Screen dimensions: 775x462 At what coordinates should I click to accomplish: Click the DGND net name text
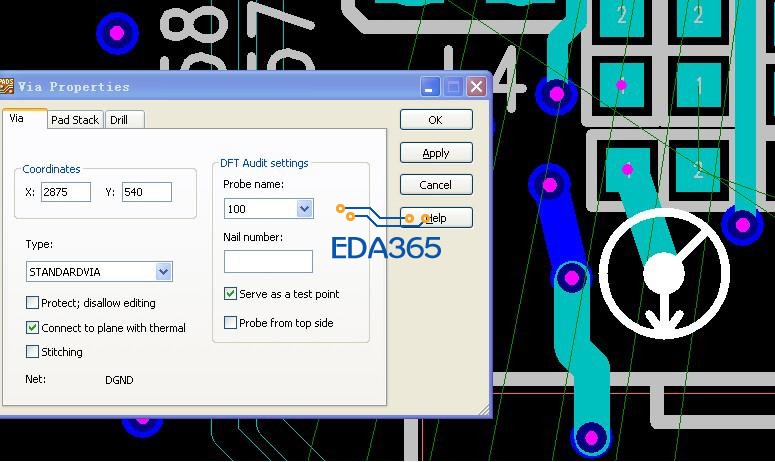coord(119,380)
